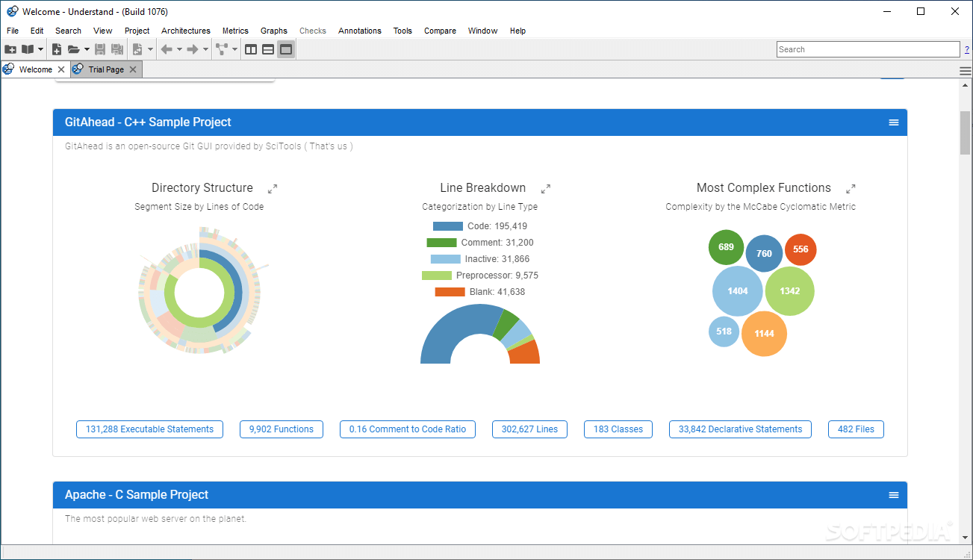Image resolution: width=973 pixels, height=560 pixels.
Task: Click the Save All toolbar icon
Action: coord(117,49)
